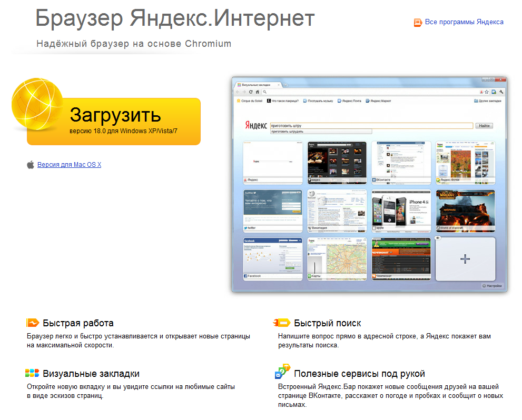The width and height of the screenshot is (522, 420).
Task: Click the home icon in browser toolbar
Action: pyautogui.click(x=258, y=92)
